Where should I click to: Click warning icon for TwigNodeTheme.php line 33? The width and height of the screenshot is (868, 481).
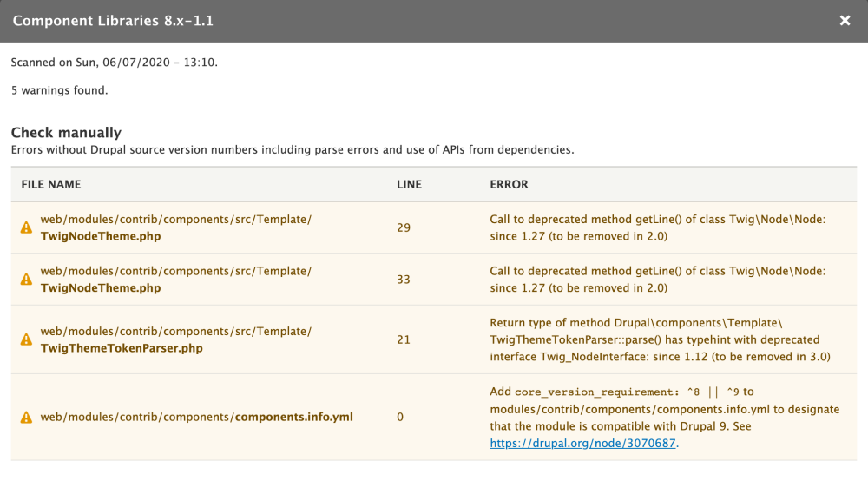coord(26,280)
